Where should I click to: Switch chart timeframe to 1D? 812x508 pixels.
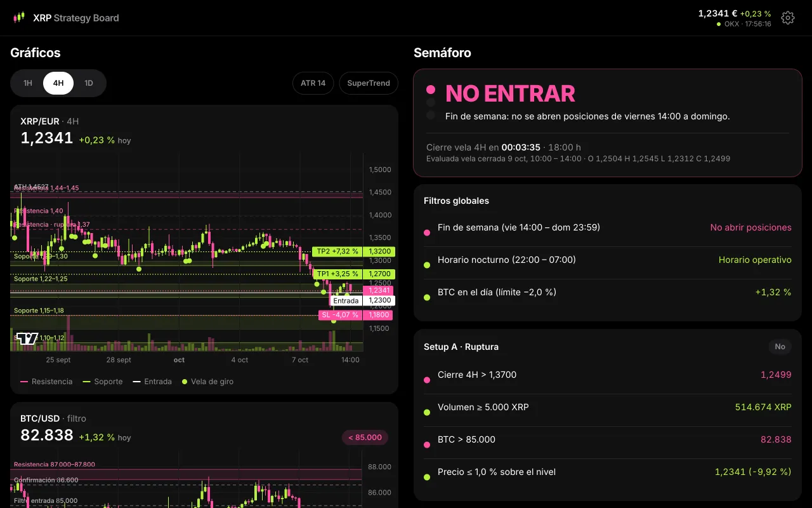(x=89, y=83)
